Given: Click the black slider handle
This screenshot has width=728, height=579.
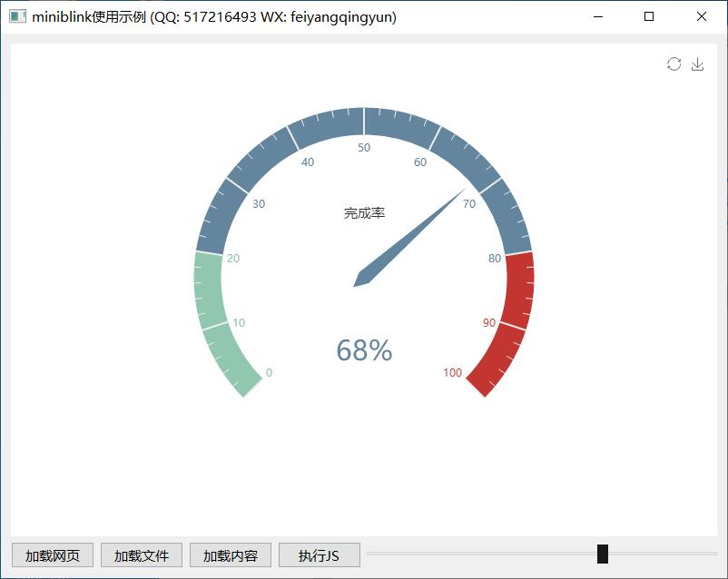Looking at the screenshot, I should point(603,554).
